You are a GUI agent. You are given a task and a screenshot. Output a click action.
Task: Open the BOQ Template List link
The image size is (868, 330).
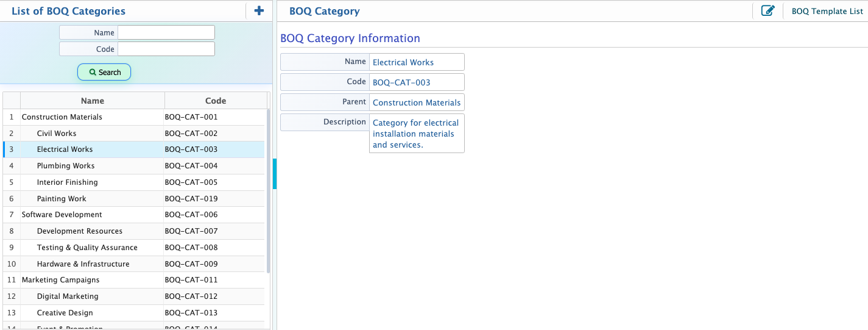[x=827, y=11]
